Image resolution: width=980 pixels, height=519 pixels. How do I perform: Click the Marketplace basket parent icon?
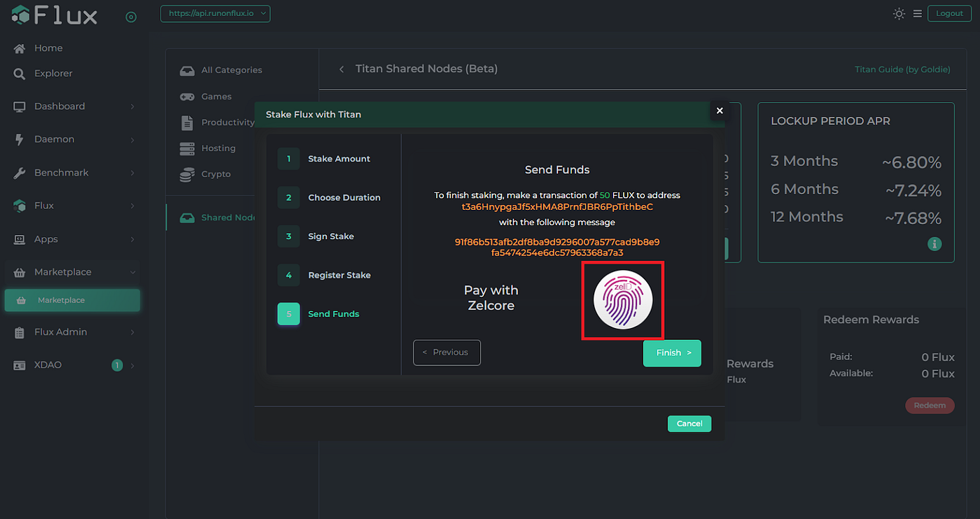(x=20, y=272)
